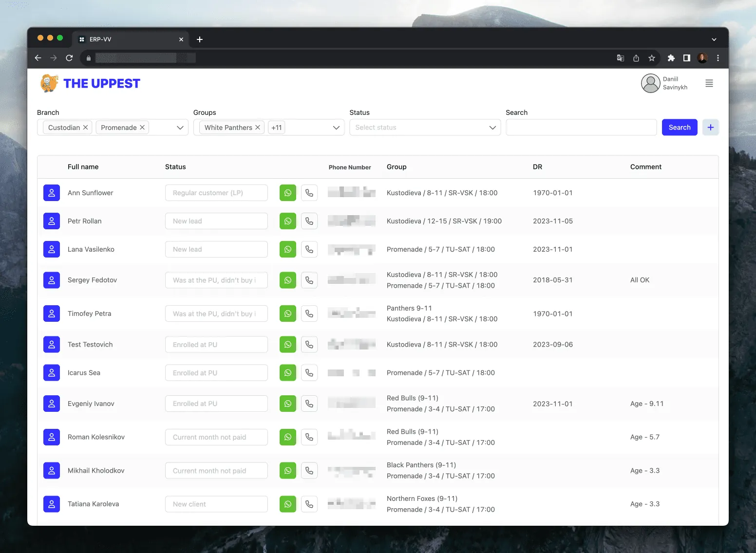Viewport: 756px width, 553px height.
Task: Focus the Search text field
Action: [581, 128]
